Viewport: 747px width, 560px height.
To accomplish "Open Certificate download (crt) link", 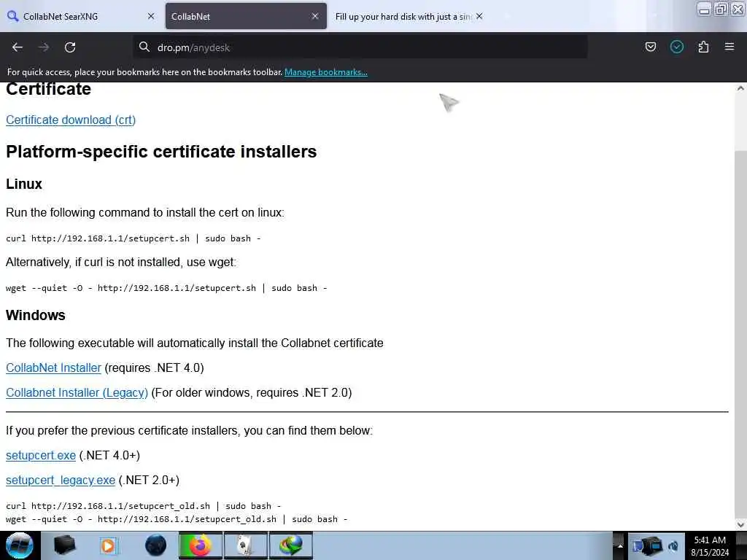I will tap(71, 120).
